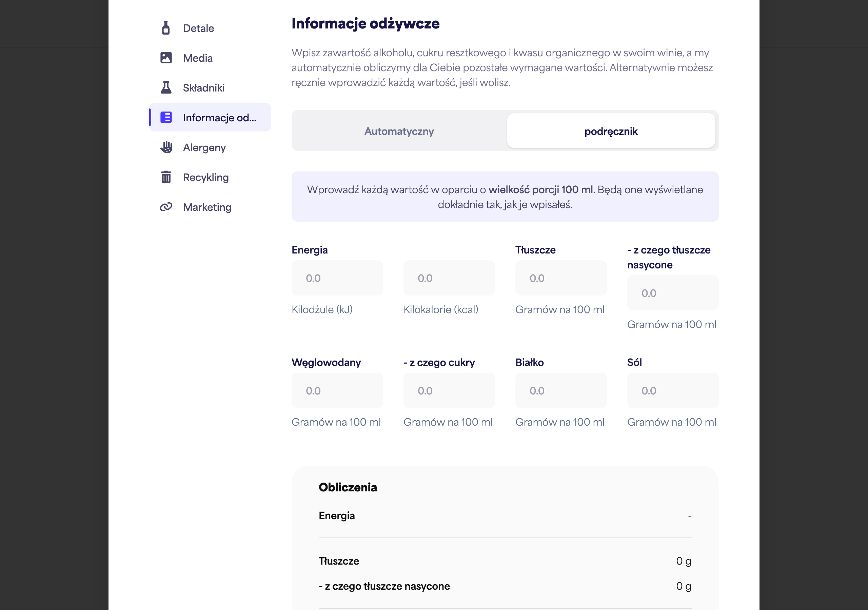Image resolution: width=868 pixels, height=610 pixels.
Task: Click the bottle icon beside Detale
Action: (165, 28)
